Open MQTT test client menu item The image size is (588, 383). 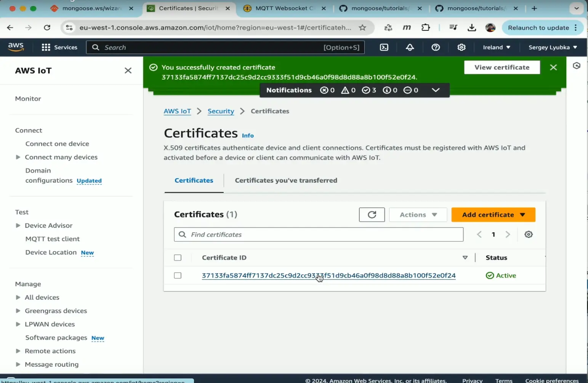click(x=53, y=239)
